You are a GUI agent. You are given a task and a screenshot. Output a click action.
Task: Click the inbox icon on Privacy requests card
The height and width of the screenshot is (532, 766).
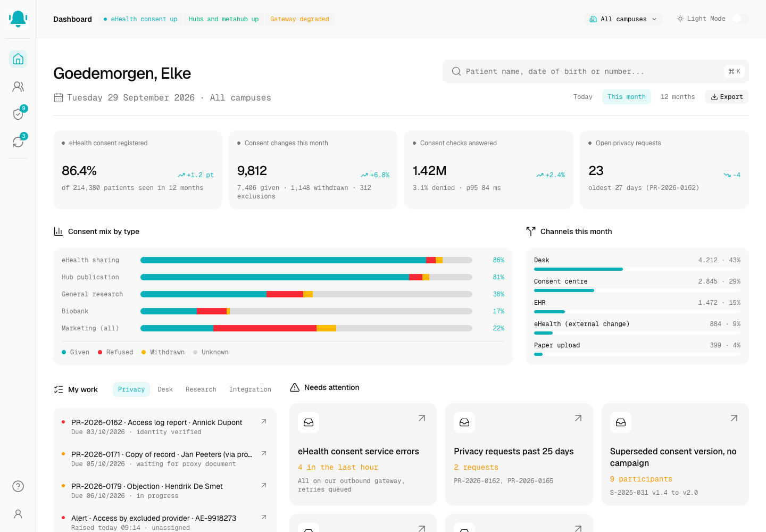pos(464,422)
